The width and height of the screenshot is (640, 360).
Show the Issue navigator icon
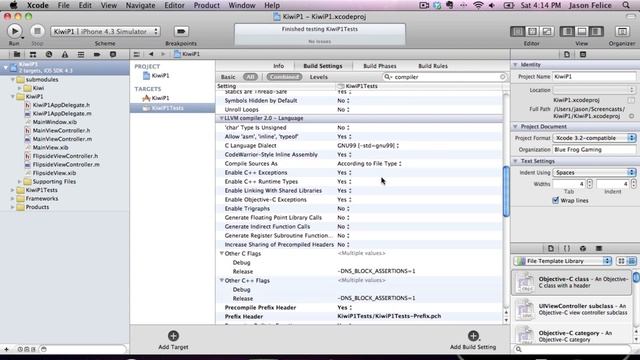point(64,54)
